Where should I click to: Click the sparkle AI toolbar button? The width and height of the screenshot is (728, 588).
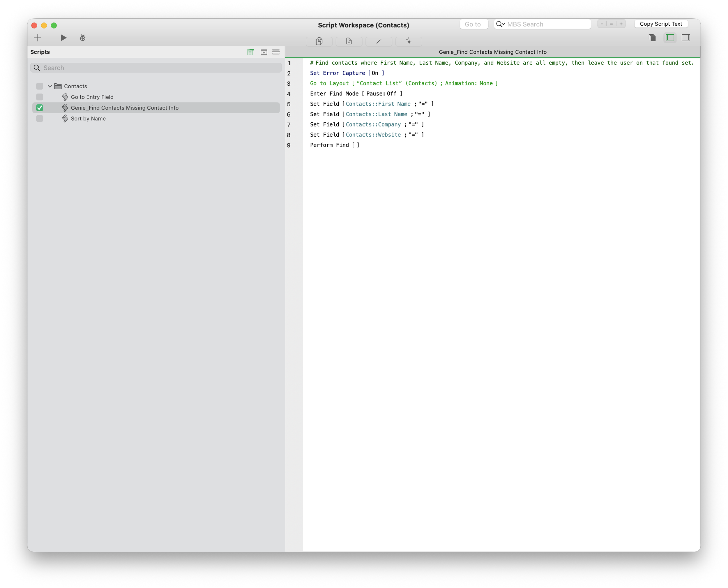(x=409, y=41)
